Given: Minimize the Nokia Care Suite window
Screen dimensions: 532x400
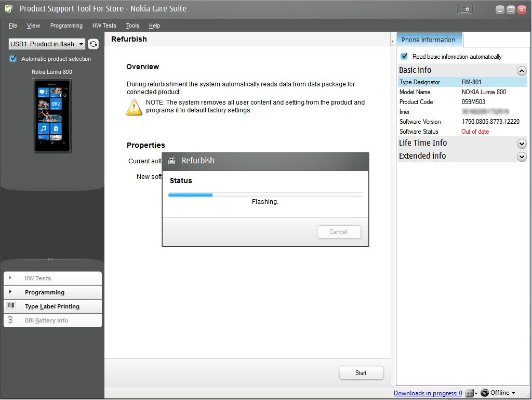Looking at the screenshot, I should [x=500, y=9].
